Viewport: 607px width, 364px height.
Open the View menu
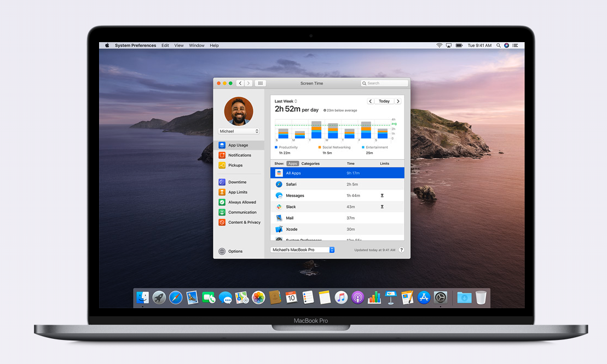tap(179, 45)
